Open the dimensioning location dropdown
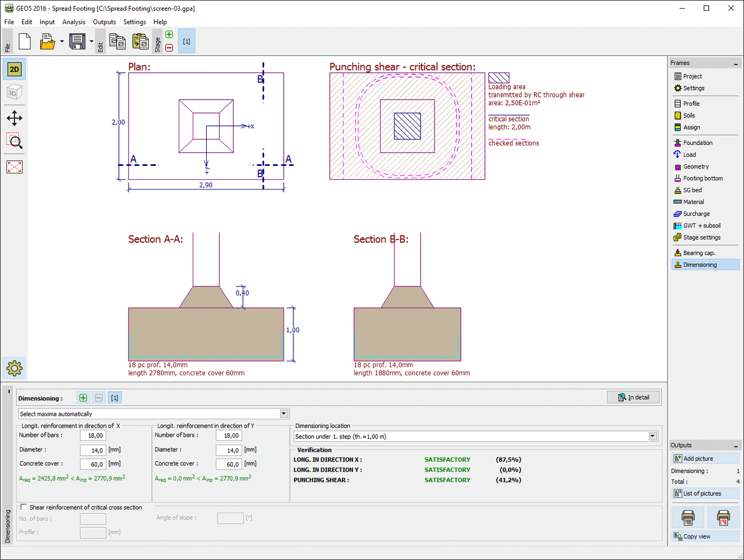 tap(652, 436)
